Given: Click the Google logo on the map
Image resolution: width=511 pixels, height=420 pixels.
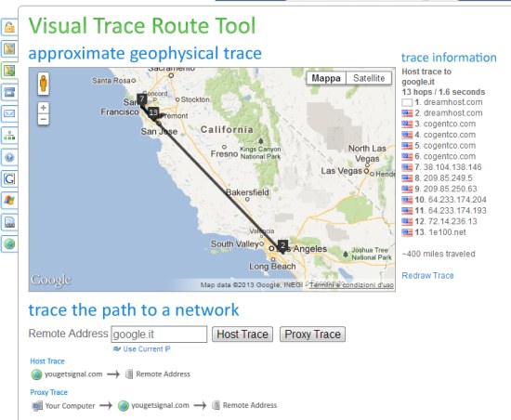Looking at the screenshot, I should coord(51,281).
